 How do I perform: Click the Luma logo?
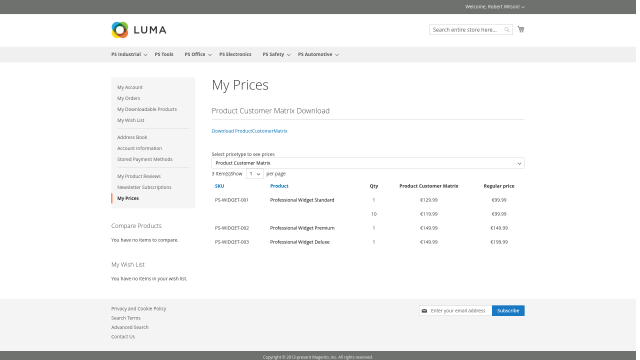coord(139,30)
